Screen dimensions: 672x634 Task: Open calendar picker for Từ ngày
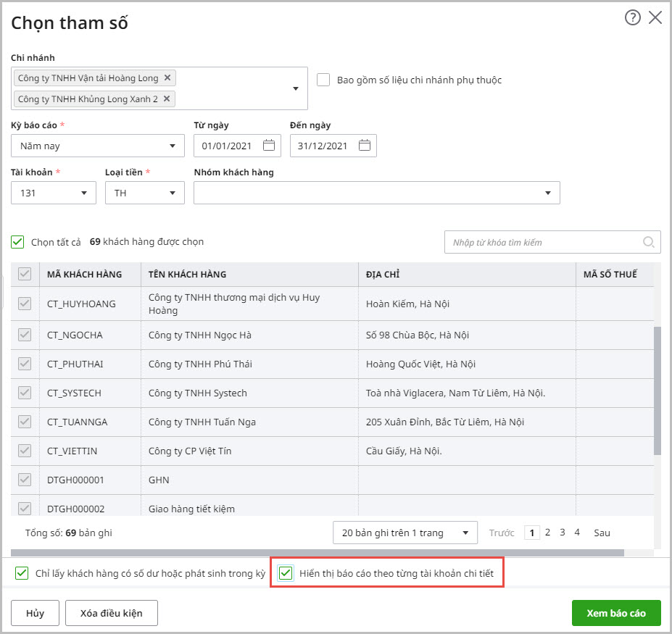point(269,146)
